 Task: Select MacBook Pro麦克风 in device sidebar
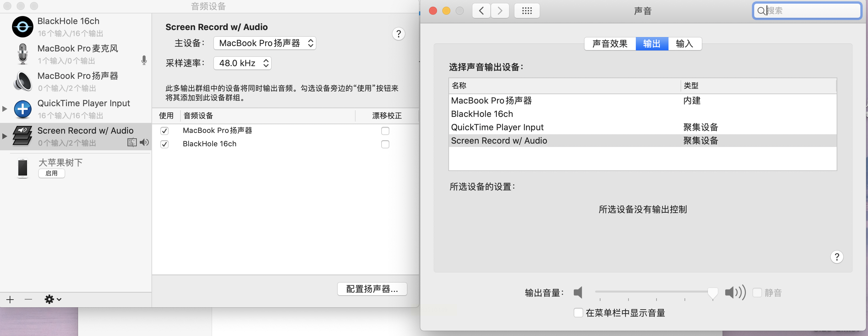coord(76,54)
